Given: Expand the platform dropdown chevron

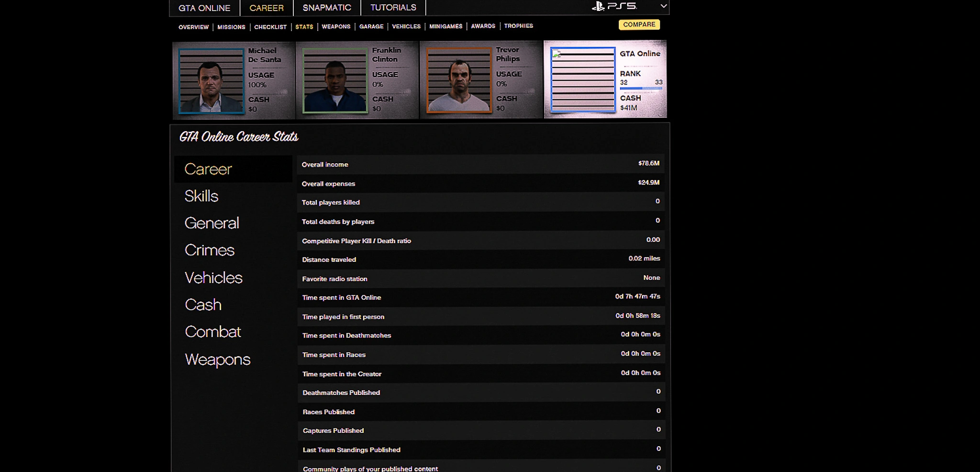Looking at the screenshot, I should click(663, 6).
